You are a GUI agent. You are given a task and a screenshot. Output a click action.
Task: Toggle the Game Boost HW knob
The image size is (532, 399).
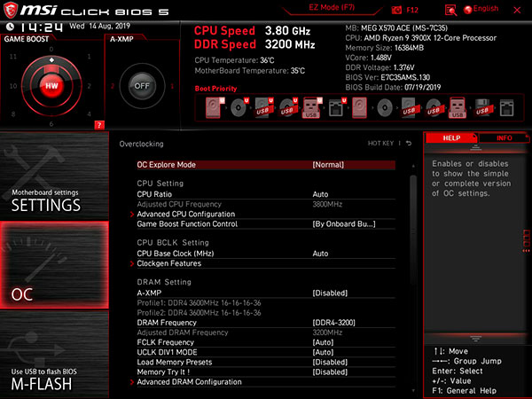51,86
